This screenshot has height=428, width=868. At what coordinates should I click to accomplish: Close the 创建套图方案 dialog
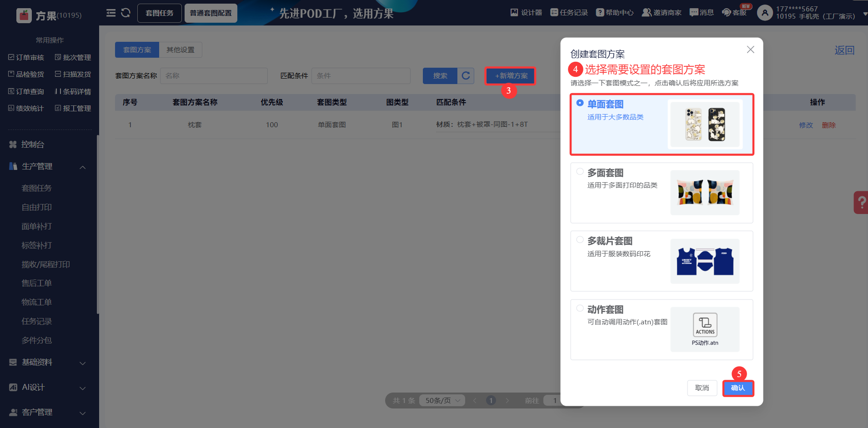[750, 50]
